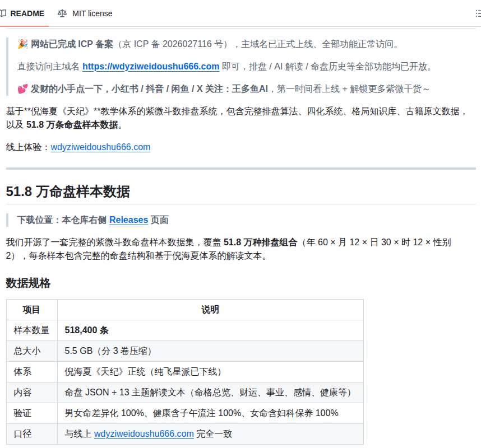Click the 验证 table cell
Image resolution: width=481 pixels, height=448 pixels.
[x=32, y=413]
